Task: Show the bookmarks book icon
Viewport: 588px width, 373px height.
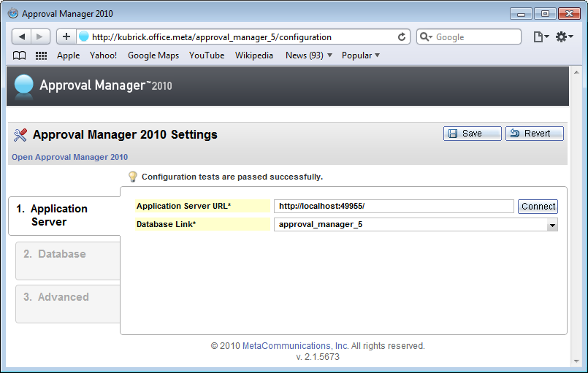Action: 20,55
